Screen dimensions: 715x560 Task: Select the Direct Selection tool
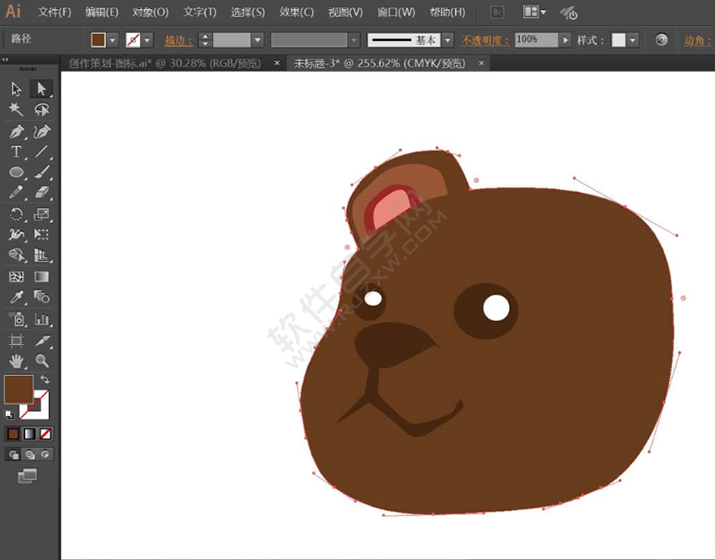click(x=42, y=89)
